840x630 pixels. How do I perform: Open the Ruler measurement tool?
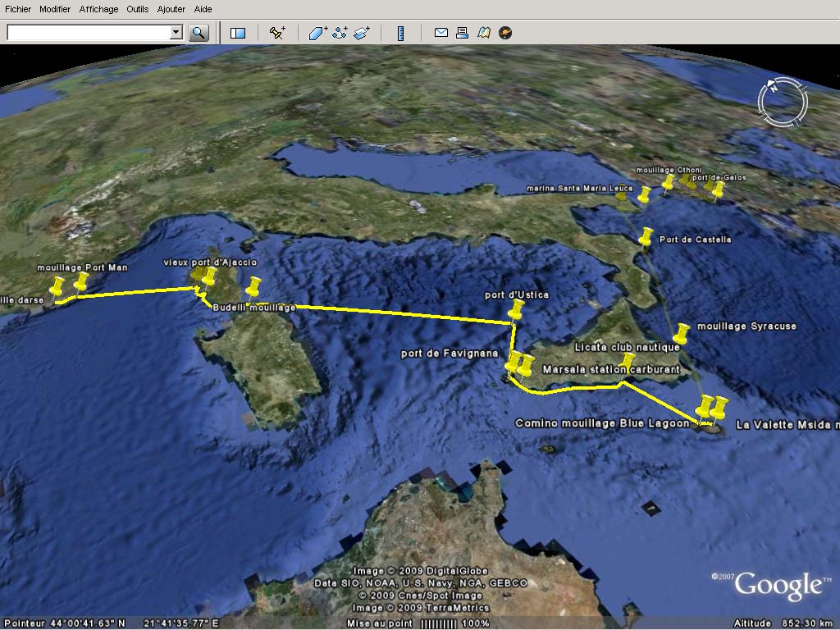401,33
